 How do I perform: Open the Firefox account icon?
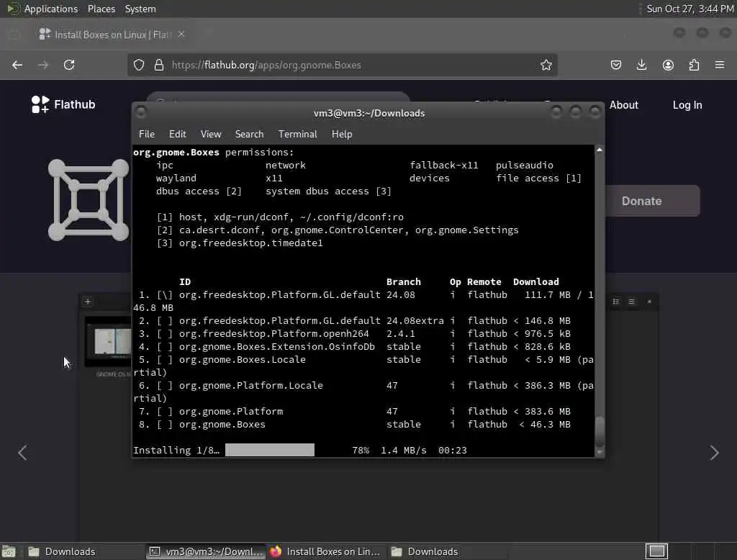coord(668,65)
